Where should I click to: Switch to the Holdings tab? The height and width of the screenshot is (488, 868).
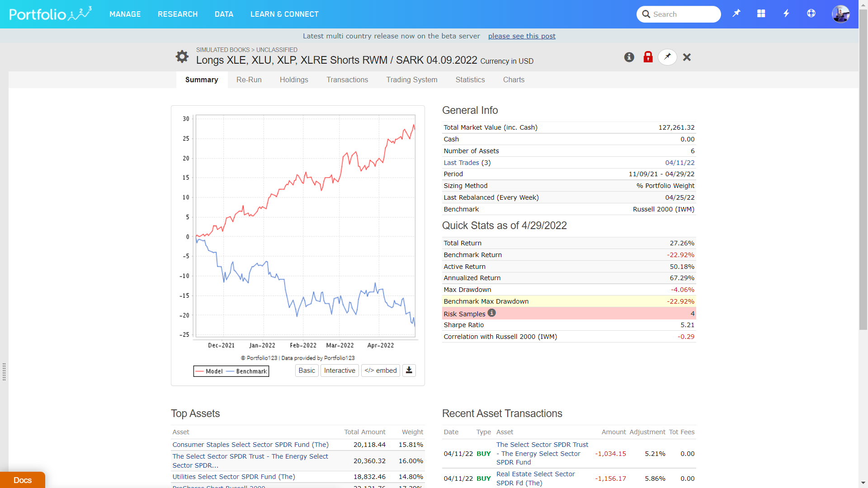click(294, 80)
